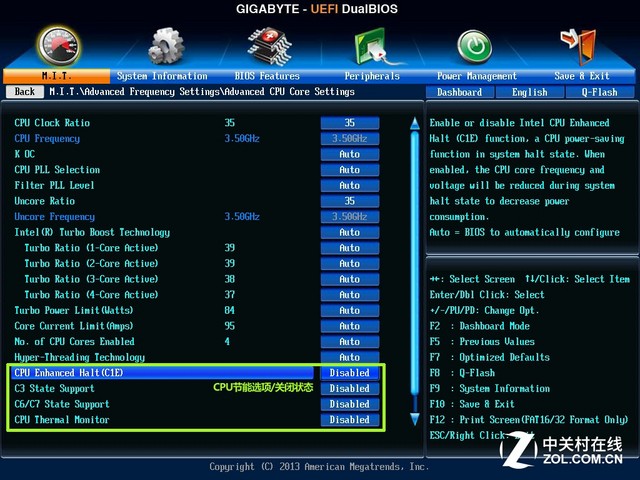Screen dimensions: 640x480
Task: Open Dashboard mode button
Action: 460,92
